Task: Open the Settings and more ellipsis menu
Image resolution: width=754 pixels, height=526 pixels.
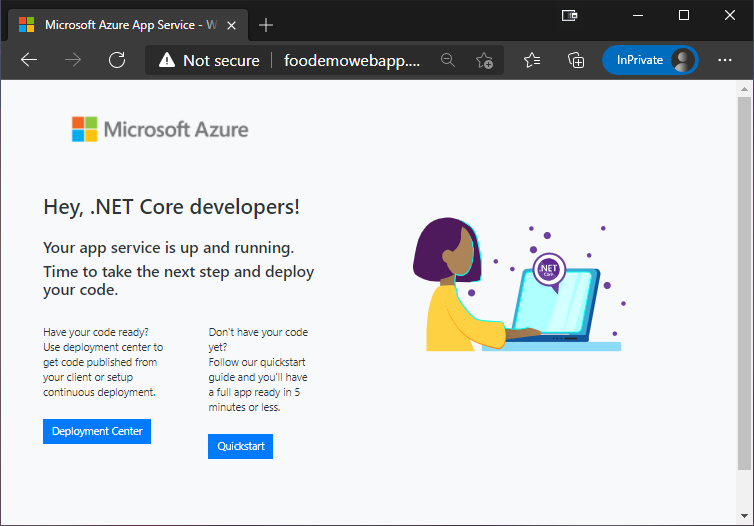Action: [x=725, y=60]
